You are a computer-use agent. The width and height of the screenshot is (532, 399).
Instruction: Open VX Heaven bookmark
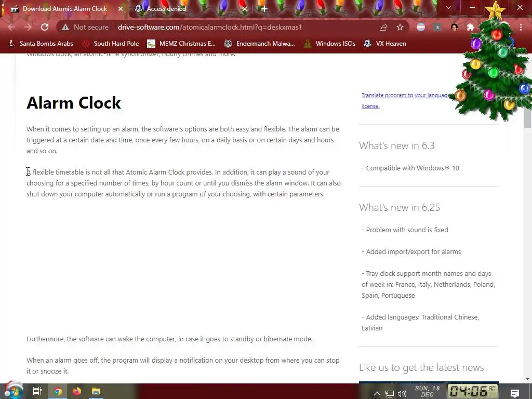coord(385,44)
